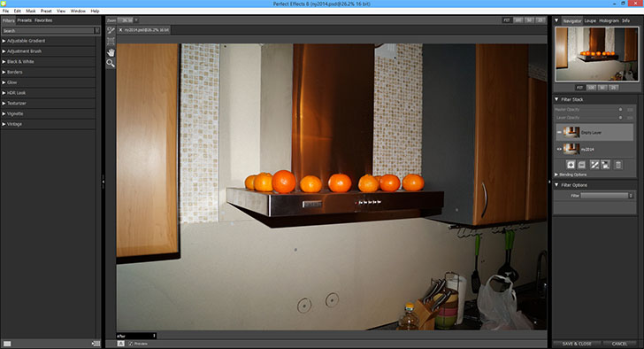Viewport: 644px width, 349px height.
Task: Switch to the Histogram tab
Action: 609,20
